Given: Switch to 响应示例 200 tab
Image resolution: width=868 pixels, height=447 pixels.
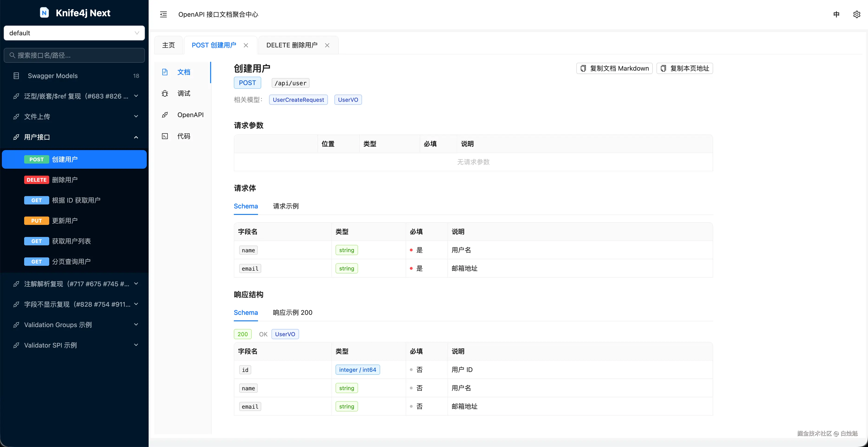Looking at the screenshot, I should 293,312.
